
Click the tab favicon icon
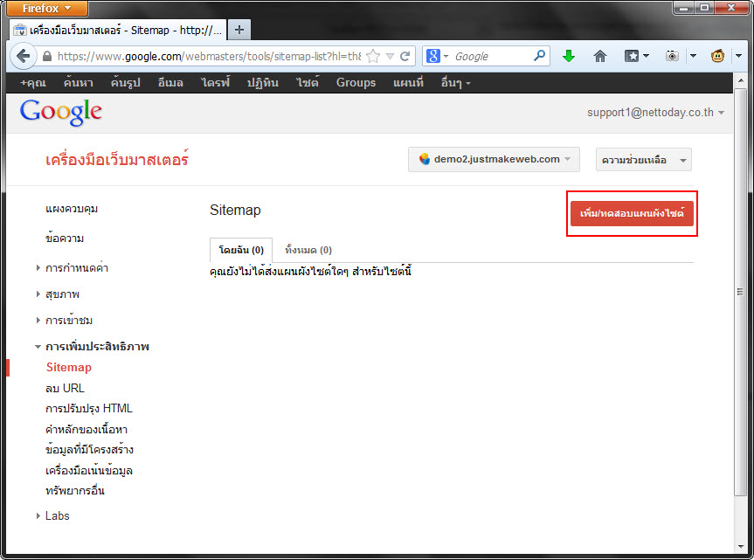click(x=20, y=31)
